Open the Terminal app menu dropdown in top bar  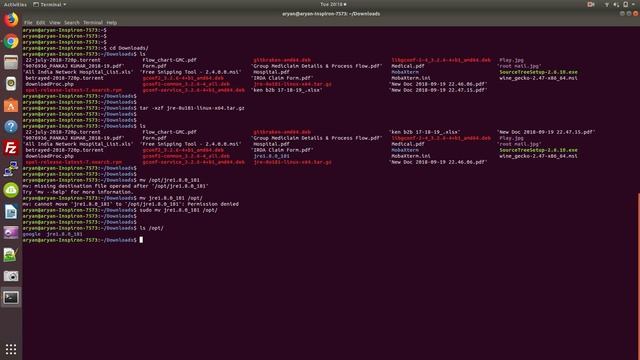pyautogui.click(x=50, y=4)
